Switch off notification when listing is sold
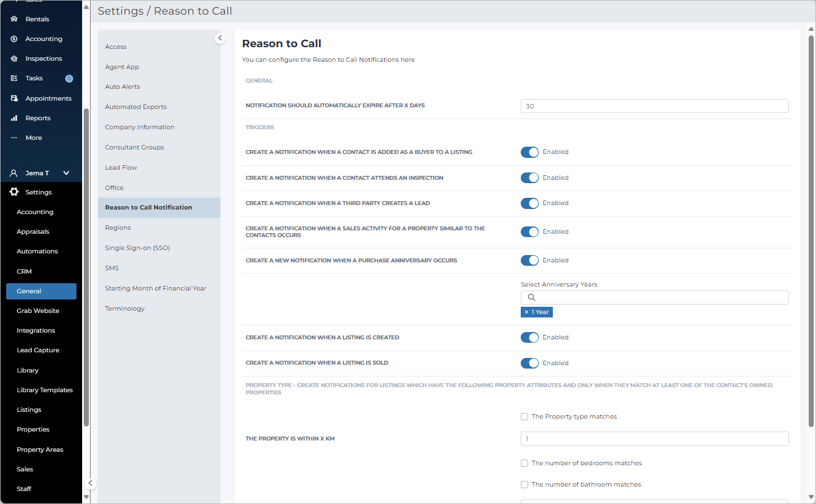The width and height of the screenshot is (816, 504). [530, 363]
